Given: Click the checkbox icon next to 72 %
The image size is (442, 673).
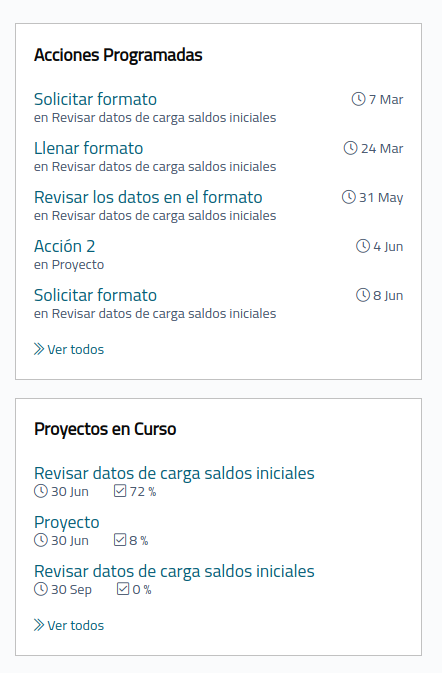Looking at the screenshot, I should click(120, 491).
